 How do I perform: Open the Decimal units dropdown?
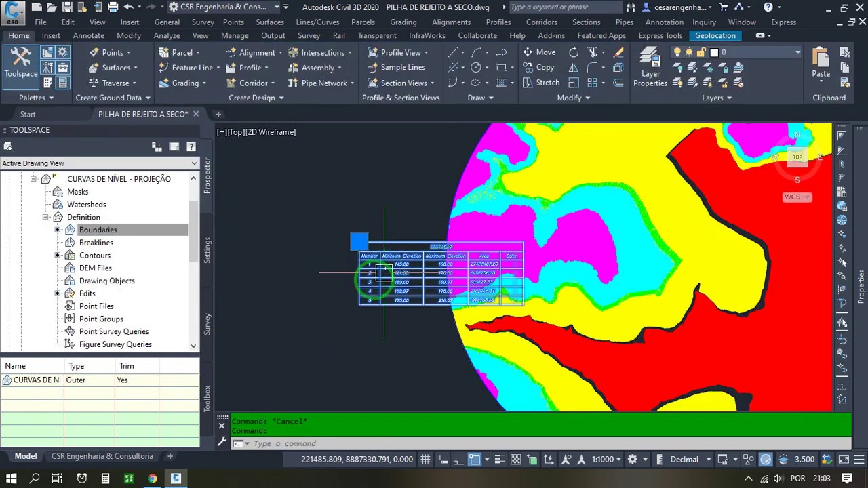click(690, 459)
